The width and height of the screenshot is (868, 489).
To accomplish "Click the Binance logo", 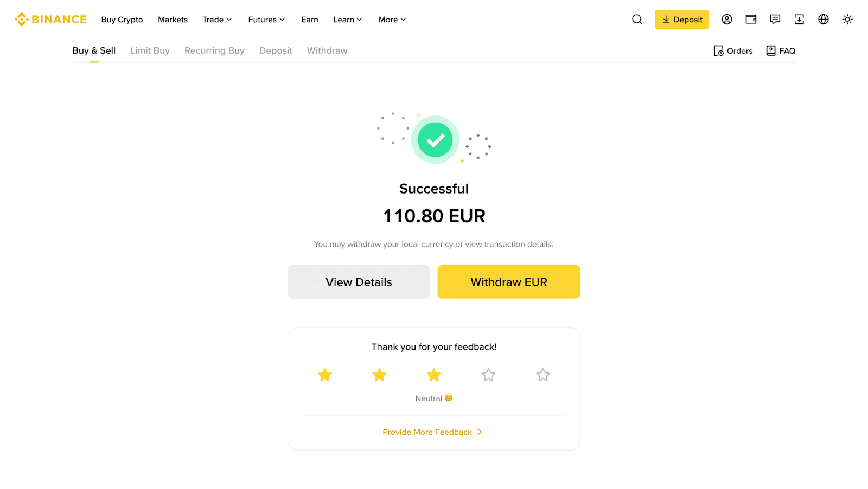I will pyautogui.click(x=50, y=20).
